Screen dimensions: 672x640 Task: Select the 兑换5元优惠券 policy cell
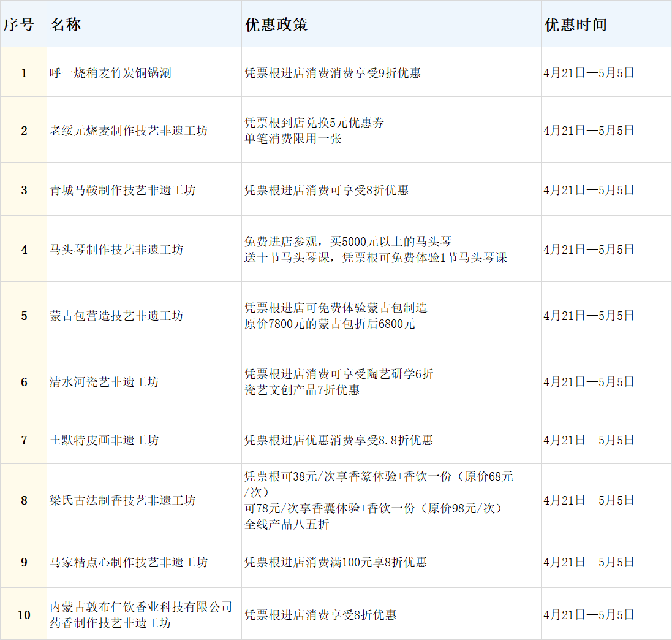coord(314,131)
